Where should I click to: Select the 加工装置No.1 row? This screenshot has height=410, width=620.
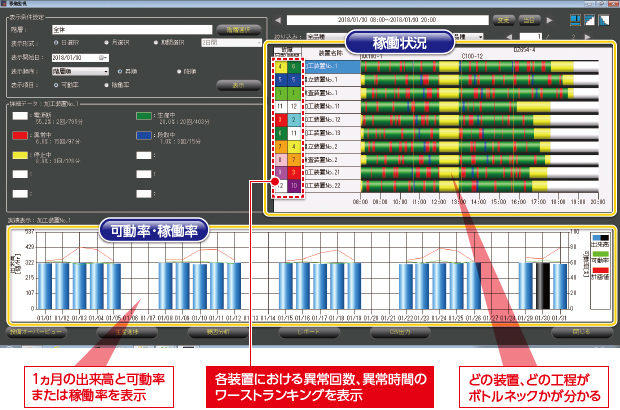tap(436, 66)
